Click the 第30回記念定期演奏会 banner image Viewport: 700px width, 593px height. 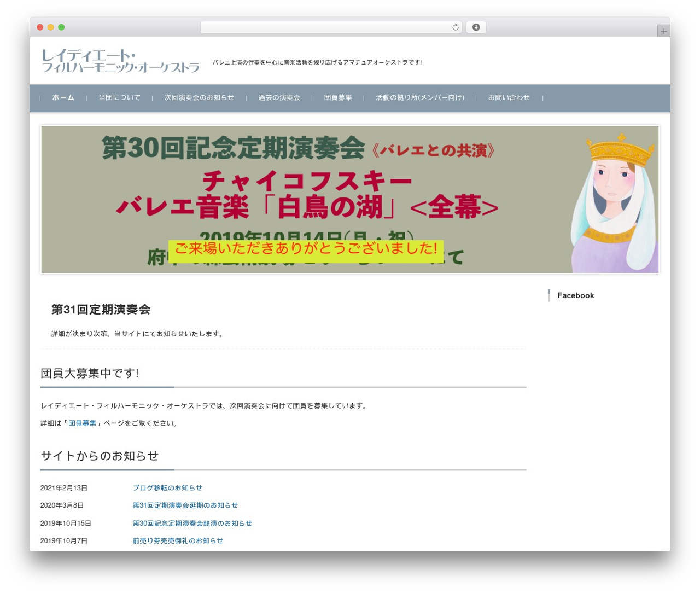[x=350, y=199]
